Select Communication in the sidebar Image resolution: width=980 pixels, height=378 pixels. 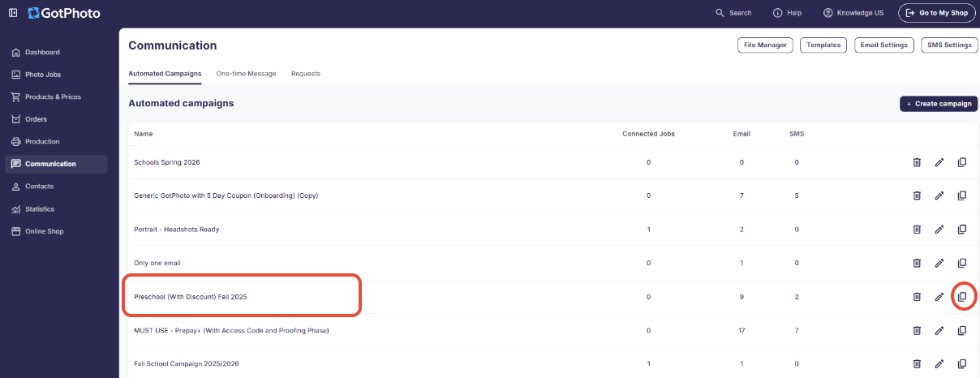tap(56, 164)
